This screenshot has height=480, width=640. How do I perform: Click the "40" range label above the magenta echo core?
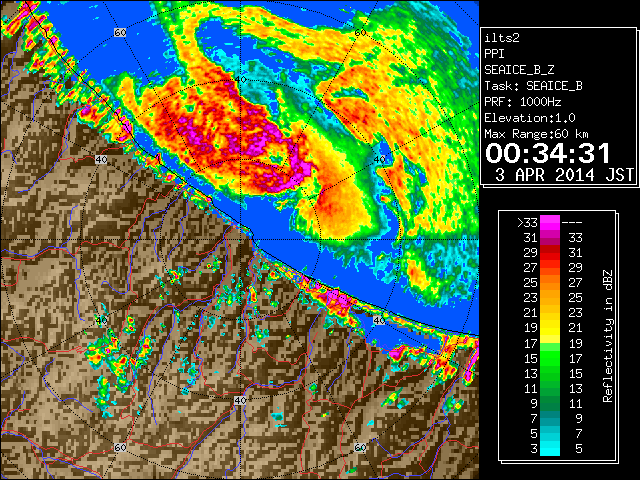coord(240,79)
